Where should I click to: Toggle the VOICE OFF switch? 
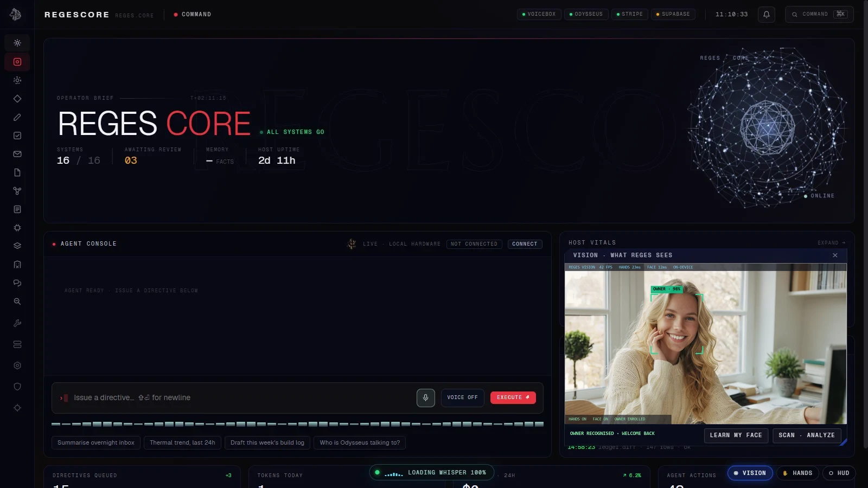click(x=462, y=397)
